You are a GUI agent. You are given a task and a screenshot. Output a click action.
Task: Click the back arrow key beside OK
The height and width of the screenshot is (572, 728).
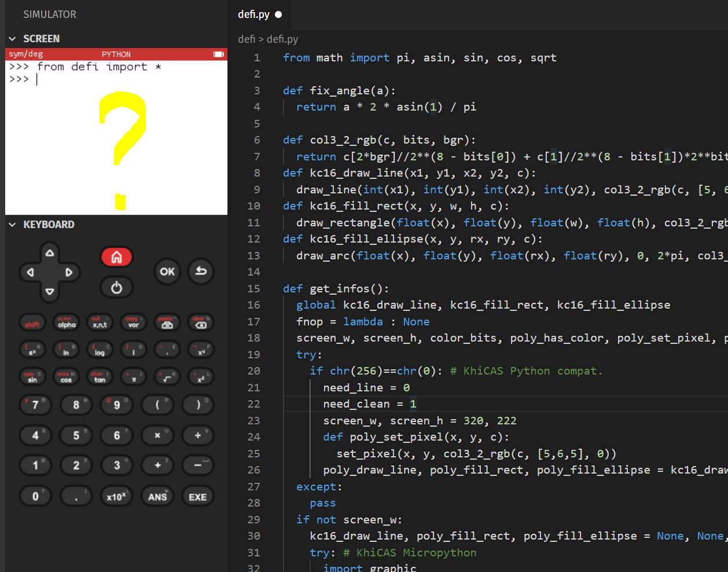201,271
